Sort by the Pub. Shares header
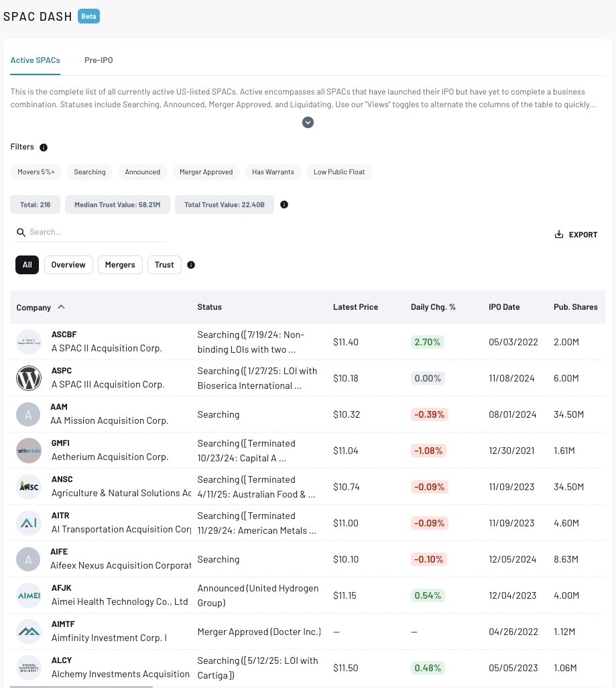616x688 pixels. 576,307
